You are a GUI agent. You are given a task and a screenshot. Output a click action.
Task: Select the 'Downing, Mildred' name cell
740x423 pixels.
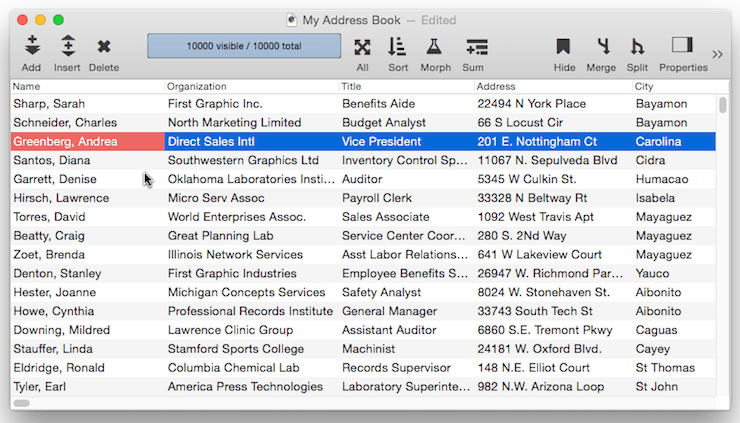pyautogui.click(x=87, y=330)
